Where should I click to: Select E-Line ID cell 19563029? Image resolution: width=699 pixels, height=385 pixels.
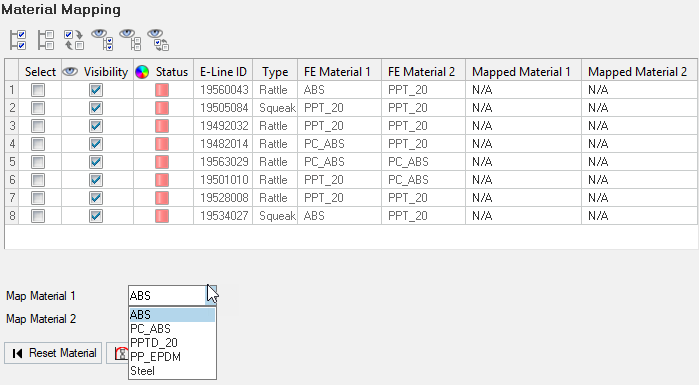click(x=223, y=162)
